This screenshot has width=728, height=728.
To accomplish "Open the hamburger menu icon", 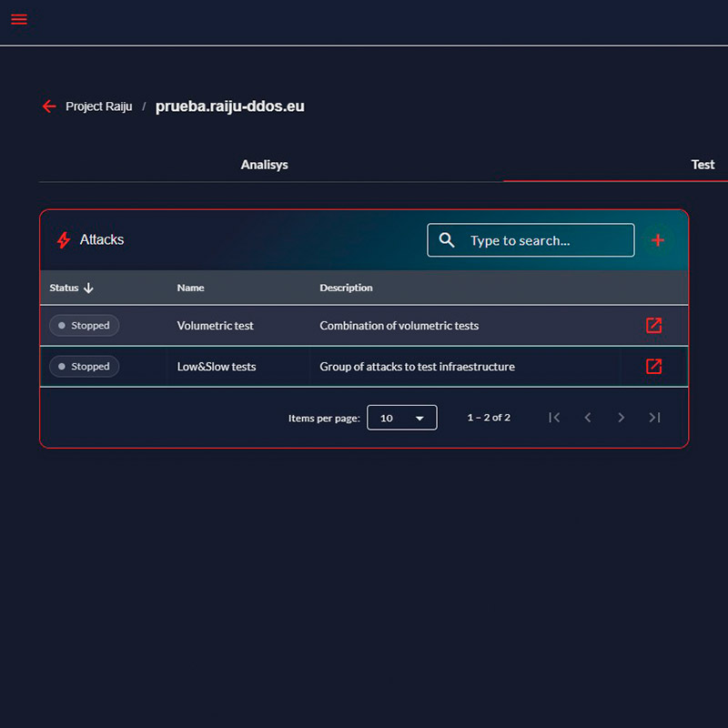I will pos(19,19).
